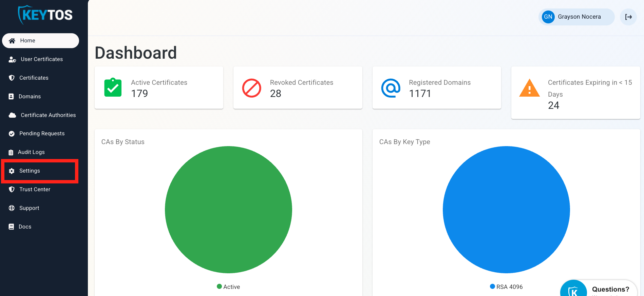This screenshot has height=296, width=644.
Task: Toggle the Active legend item
Action: [x=228, y=287]
